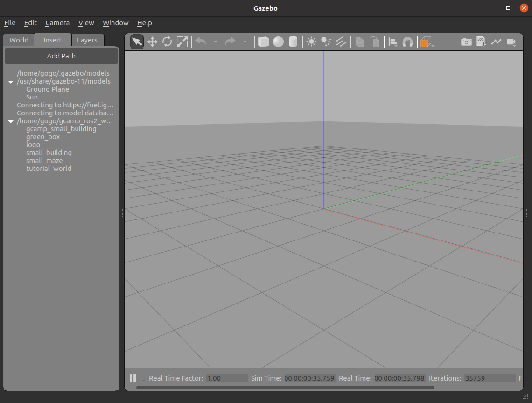The image size is (532, 403).
Task: Minimize the Gazebo window
Action: coord(492,8)
